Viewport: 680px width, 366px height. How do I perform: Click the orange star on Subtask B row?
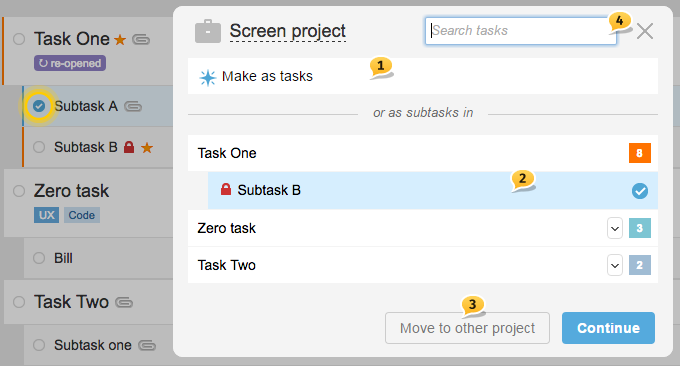[x=147, y=148]
